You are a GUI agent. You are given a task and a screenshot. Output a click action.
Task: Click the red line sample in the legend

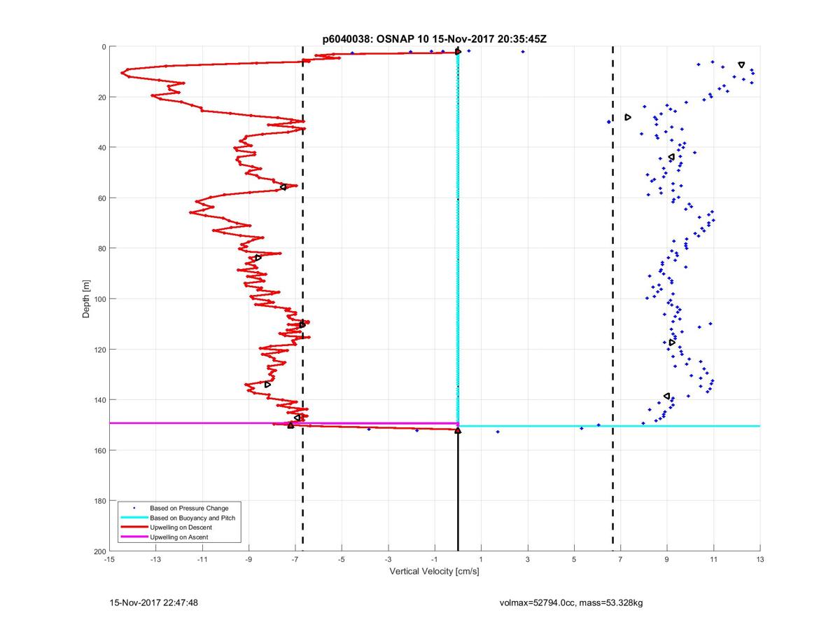click(x=133, y=527)
